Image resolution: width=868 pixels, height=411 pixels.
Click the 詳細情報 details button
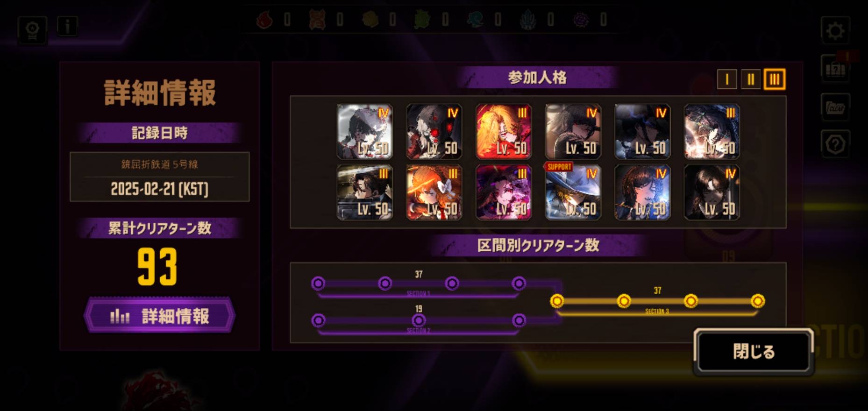coord(159,316)
